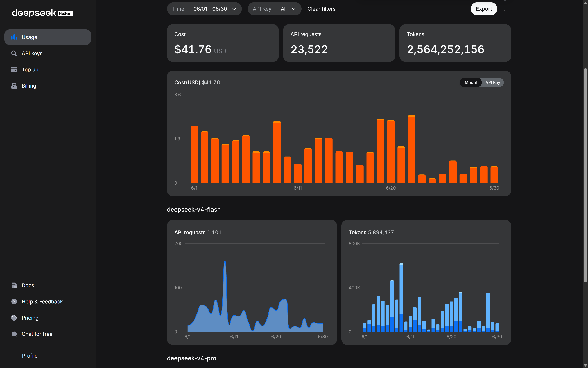
Task: Click the first cost bar for 6/1
Action: tap(194, 154)
